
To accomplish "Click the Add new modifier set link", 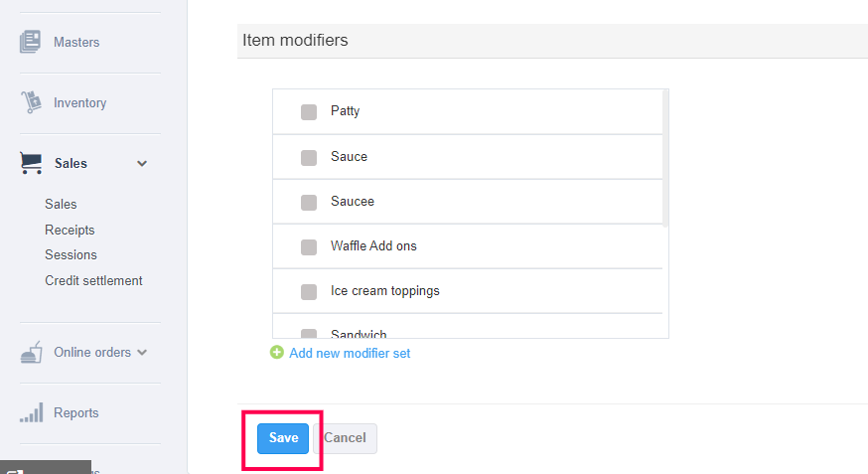I will pos(350,353).
